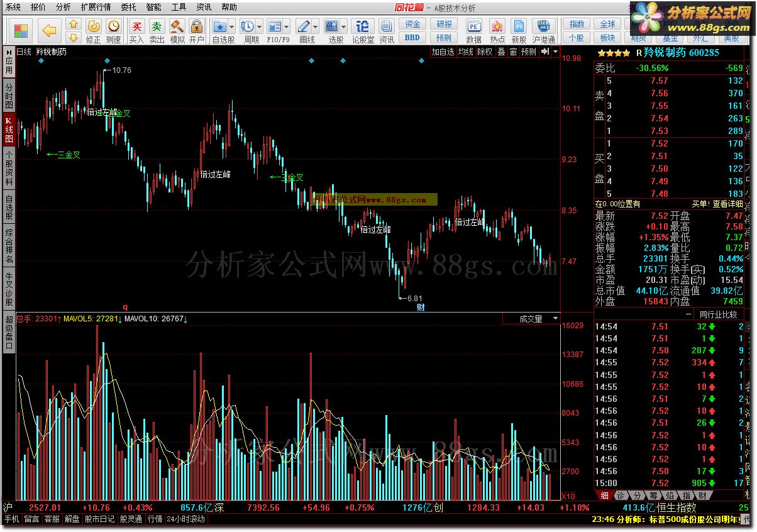757x532 pixels.
Task: Open the 数据 PE data icon
Action: 474,31
